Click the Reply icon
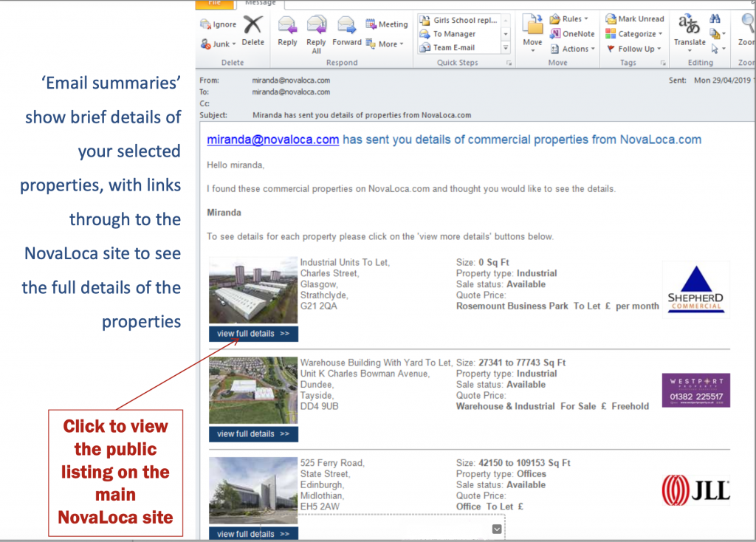This screenshot has width=756, height=542. (287, 24)
